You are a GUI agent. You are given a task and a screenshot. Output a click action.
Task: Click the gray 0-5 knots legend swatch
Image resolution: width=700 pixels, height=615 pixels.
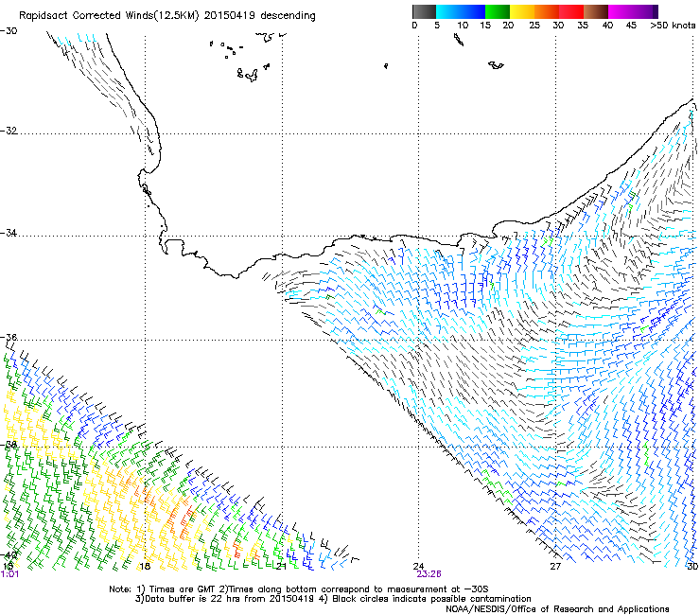tap(424, 11)
